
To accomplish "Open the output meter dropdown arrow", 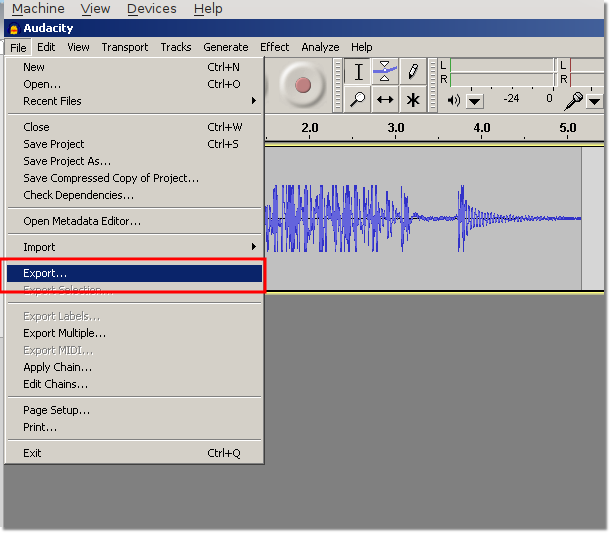I will (474, 101).
